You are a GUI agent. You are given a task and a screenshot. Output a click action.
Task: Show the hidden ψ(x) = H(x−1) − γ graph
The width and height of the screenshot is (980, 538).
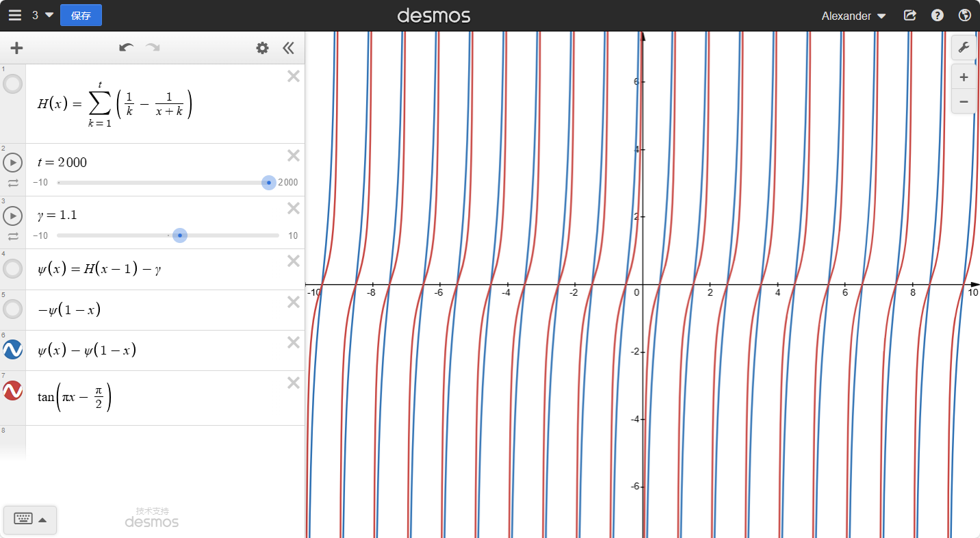[x=13, y=269]
